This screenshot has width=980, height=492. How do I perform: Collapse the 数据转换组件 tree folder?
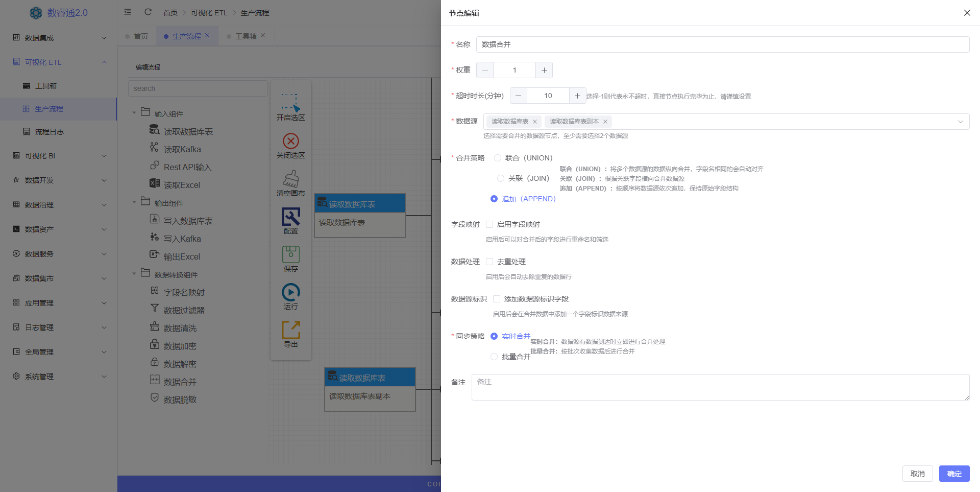tap(134, 274)
